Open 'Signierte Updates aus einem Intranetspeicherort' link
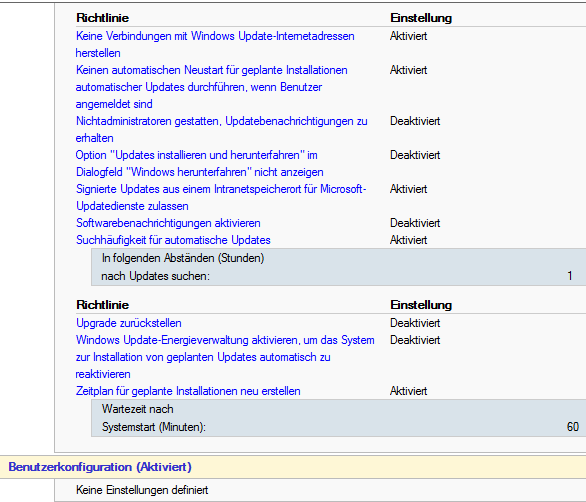The width and height of the screenshot is (586, 502). [221, 197]
